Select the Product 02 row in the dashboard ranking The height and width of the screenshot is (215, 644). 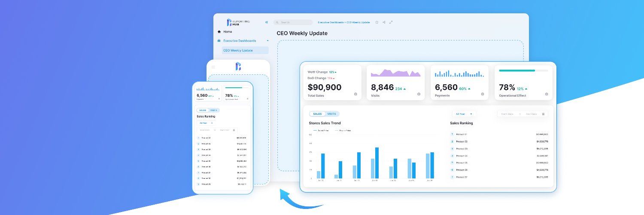click(499, 141)
